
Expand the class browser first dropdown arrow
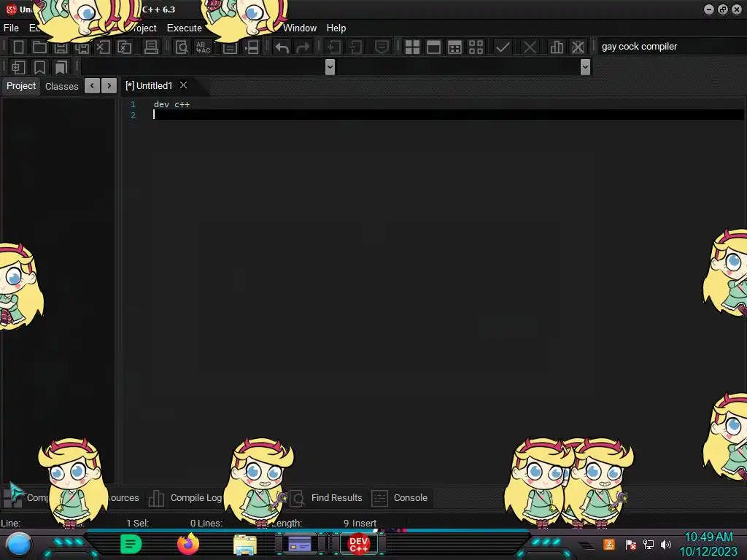pos(330,67)
